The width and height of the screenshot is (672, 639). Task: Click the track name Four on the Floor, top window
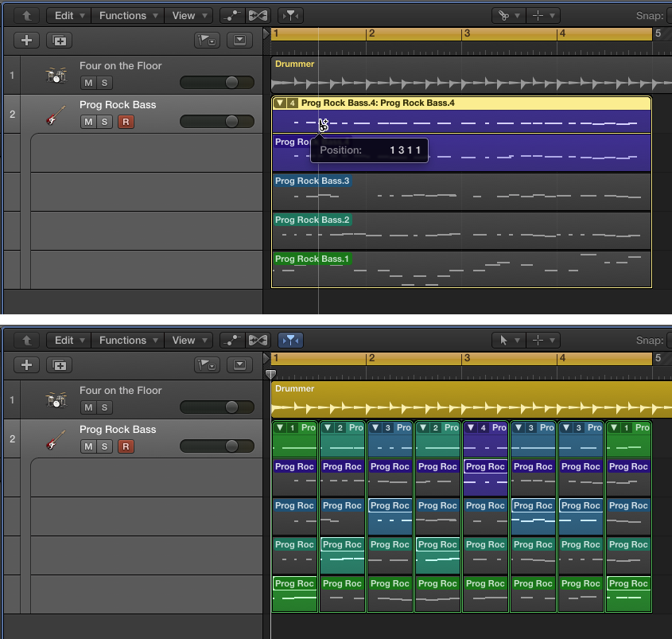coord(120,65)
